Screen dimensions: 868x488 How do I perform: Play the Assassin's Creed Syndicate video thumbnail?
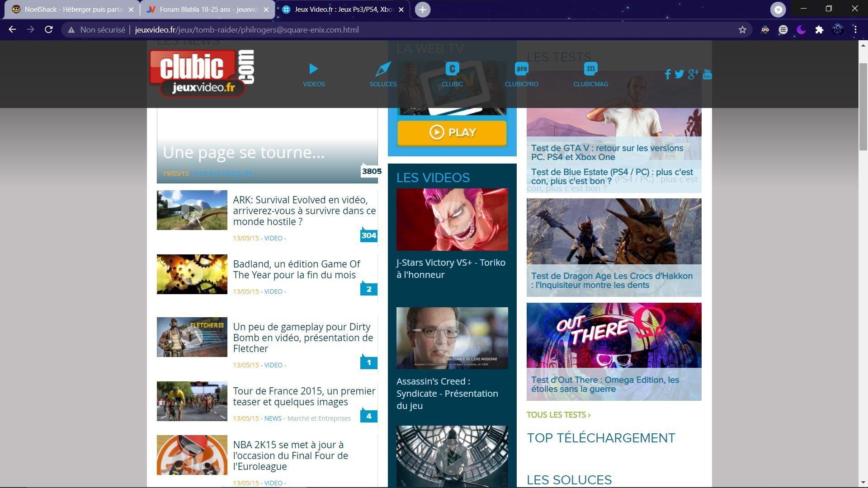[452, 338]
